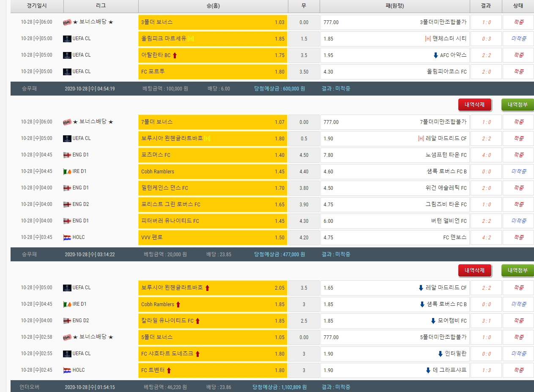Click the bonus badge icon beside 3폴더 보너스
This screenshot has height=392, width=534.
[67, 22]
